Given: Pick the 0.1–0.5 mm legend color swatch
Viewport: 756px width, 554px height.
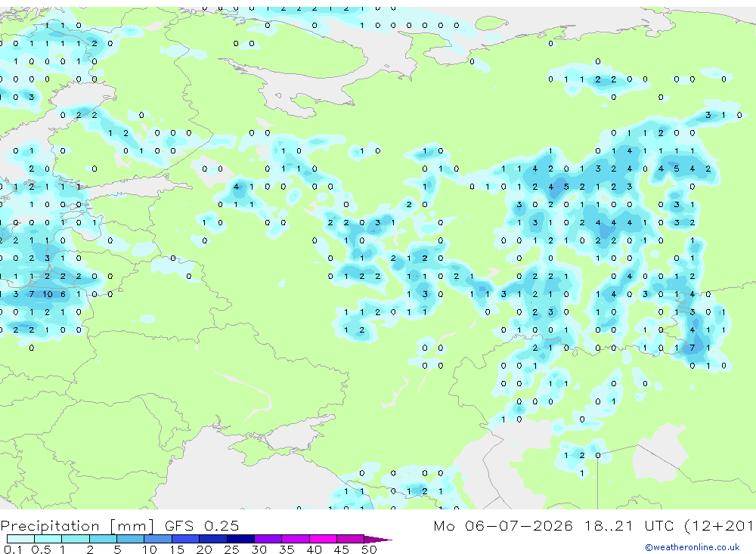Looking at the screenshot, I should point(20,539).
